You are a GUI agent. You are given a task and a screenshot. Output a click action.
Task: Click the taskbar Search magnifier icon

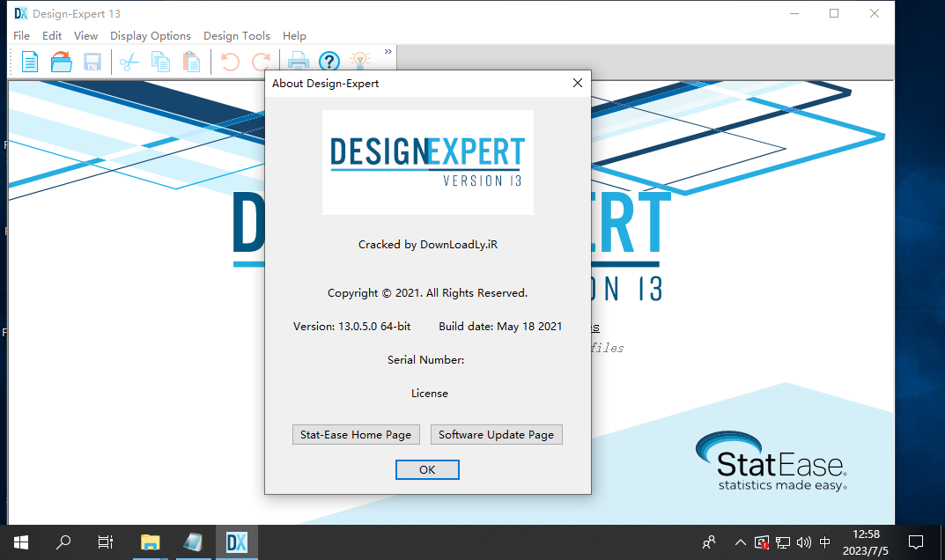pyautogui.click(x=63, y=542)
